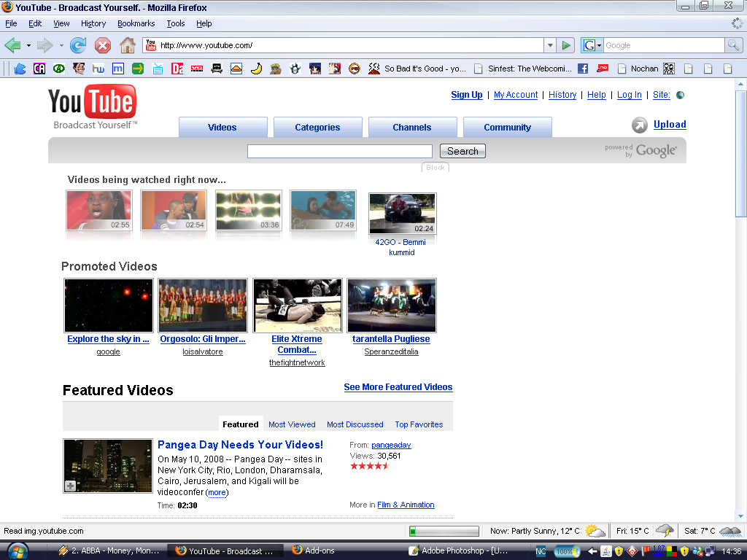
Task: Click the Java tray icon
Action: (x=606, y=551)
